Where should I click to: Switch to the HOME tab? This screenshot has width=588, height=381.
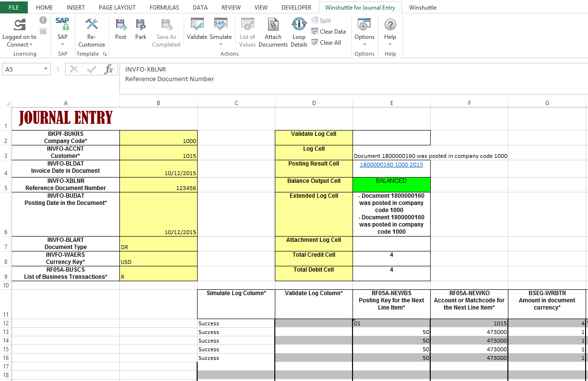point(45,8)
